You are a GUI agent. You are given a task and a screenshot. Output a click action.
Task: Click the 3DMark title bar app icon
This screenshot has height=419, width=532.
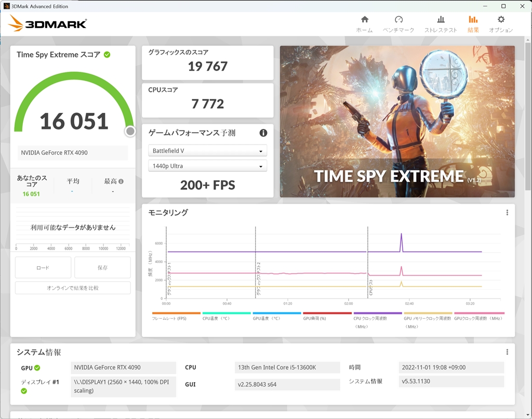coord(6,6)
